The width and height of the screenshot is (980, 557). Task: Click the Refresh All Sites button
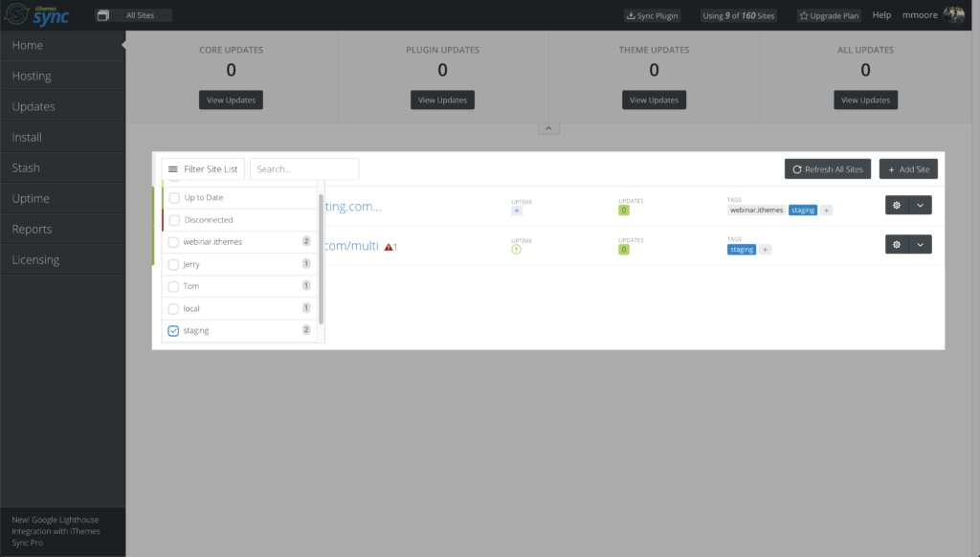click(x=828, y=168)
